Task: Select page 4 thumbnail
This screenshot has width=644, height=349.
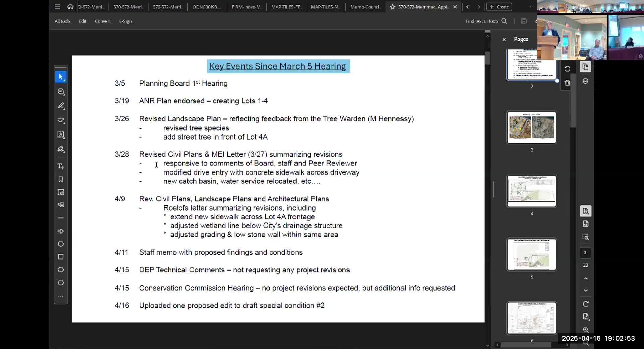Action: point(532,191)
